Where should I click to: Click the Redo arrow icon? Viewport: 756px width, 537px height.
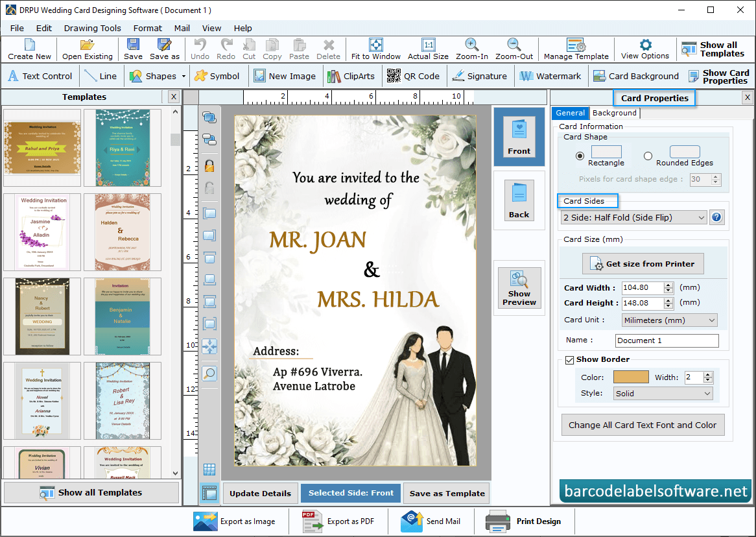tap(226, 45)
